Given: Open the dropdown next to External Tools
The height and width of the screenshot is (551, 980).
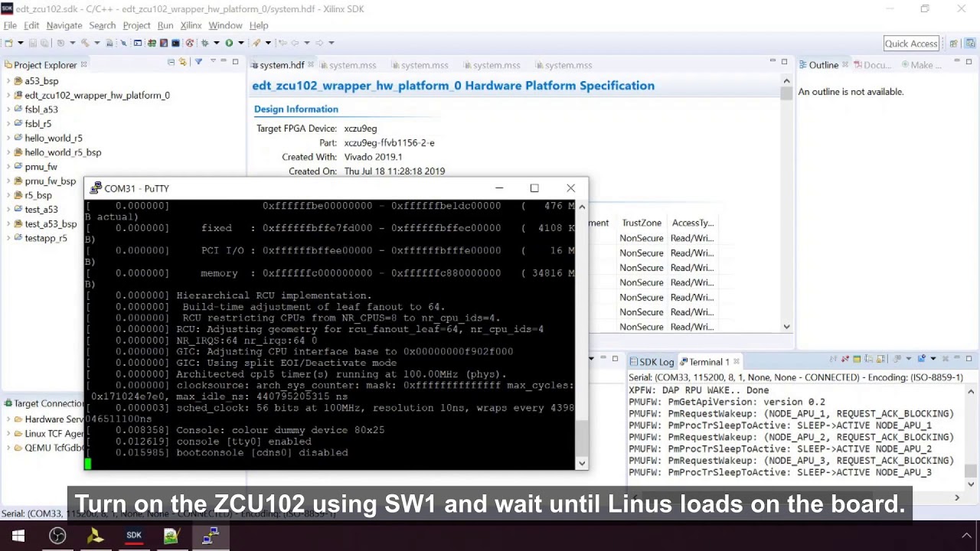Looking at the screenshot, I should tap(268, 43).
